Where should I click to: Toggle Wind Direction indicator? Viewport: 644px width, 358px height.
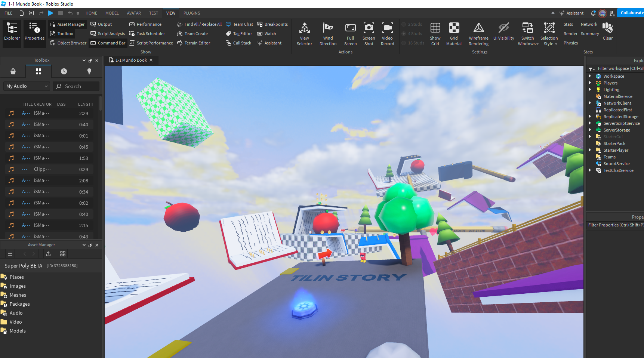[x=328, y=34]
